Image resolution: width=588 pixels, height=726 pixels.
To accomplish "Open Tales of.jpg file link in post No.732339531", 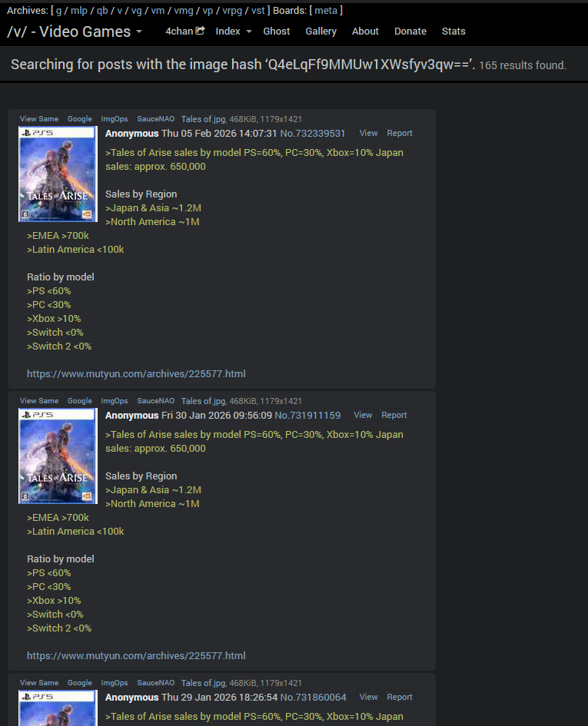I will point(204,119).
